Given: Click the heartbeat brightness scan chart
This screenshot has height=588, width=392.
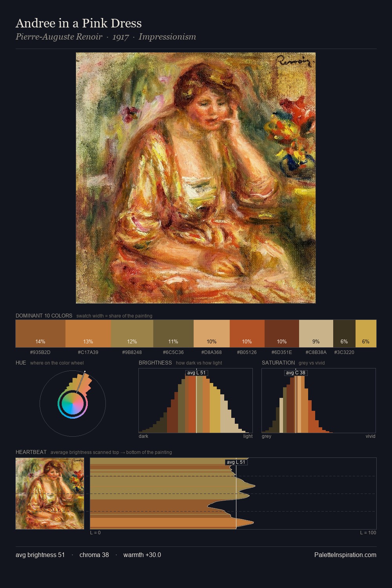Looking at the screenshot, I should [233, 494].
